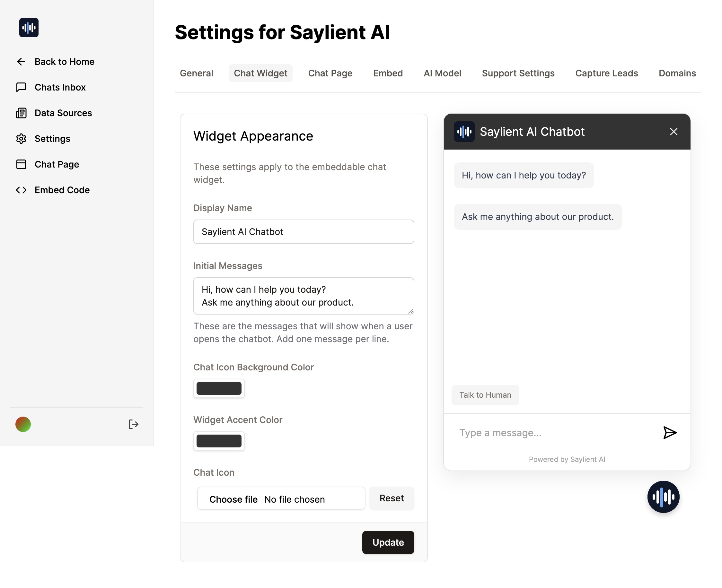Click the Update button
The height and width of the screenshot is (588, 722).
pos(388,542)
